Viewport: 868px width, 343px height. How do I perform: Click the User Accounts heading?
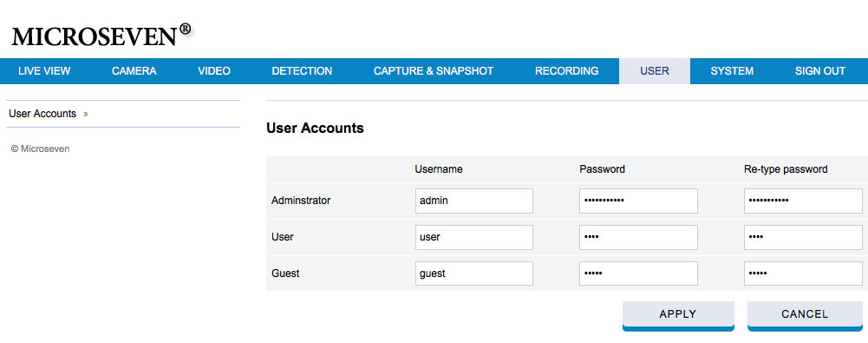pos(315,129)
